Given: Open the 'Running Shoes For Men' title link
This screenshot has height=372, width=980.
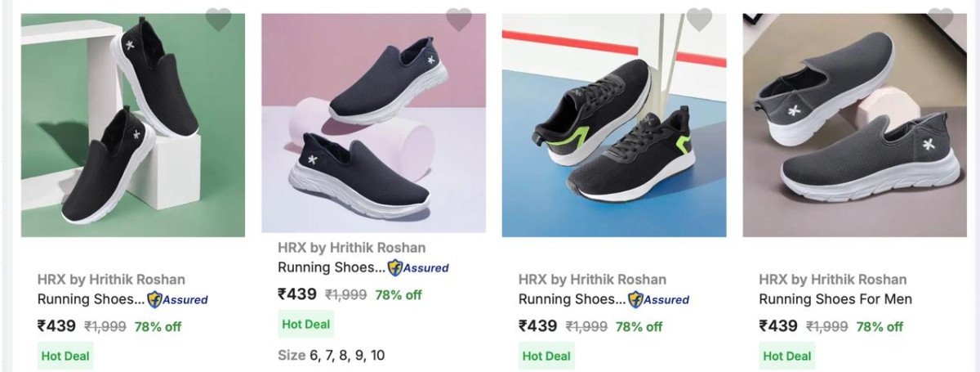Looking at the screenshot, I should click(x=835, y=299).
